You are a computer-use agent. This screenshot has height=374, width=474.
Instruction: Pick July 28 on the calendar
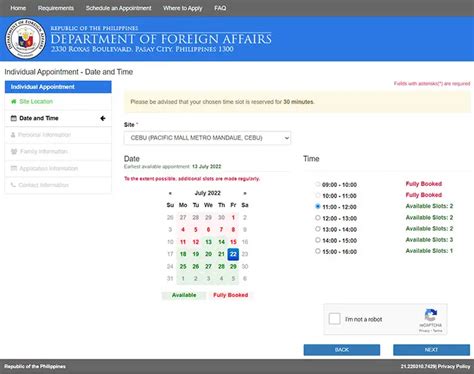point(221,266)
